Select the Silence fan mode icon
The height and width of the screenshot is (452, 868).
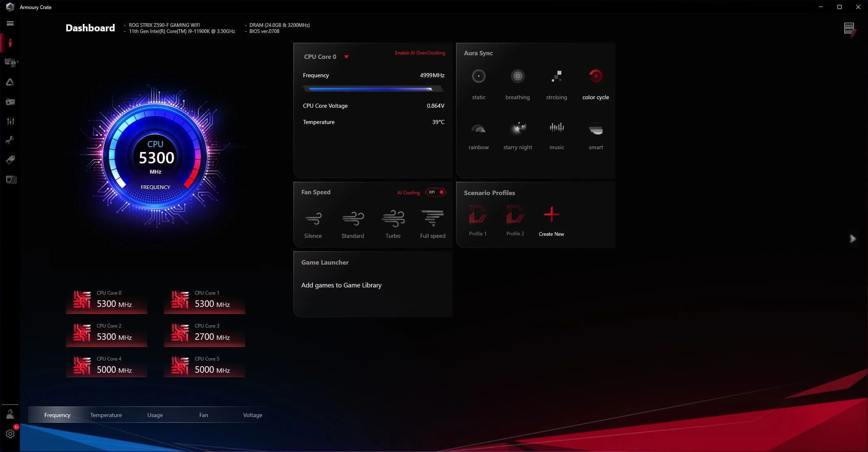tap(313, 219)
